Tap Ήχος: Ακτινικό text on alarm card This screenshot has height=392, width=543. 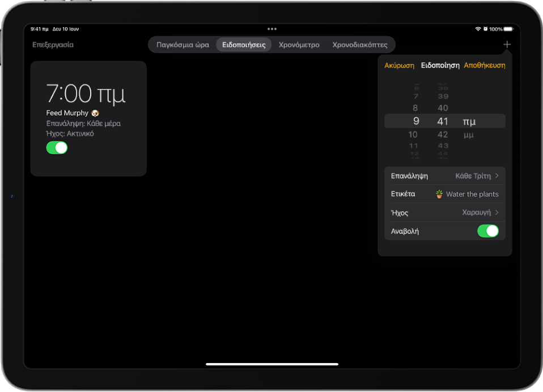pyautogui.click(x=70, y=134)
